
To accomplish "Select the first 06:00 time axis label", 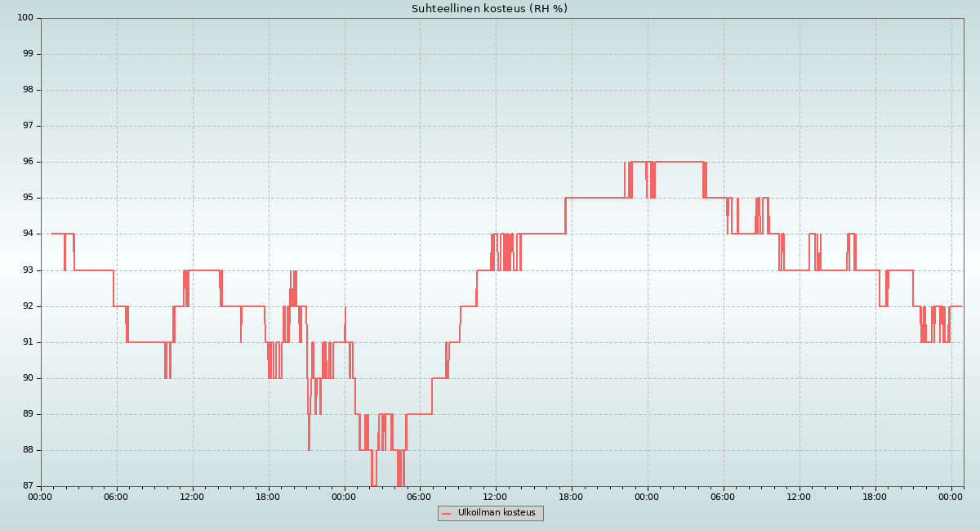I will click(117, 496).
